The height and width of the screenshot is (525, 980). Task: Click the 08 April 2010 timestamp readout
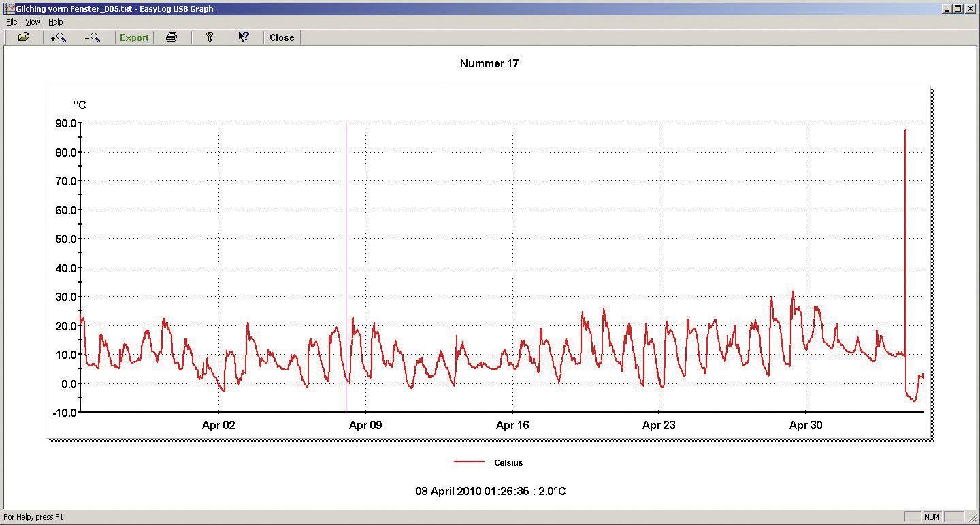[489, 491]
